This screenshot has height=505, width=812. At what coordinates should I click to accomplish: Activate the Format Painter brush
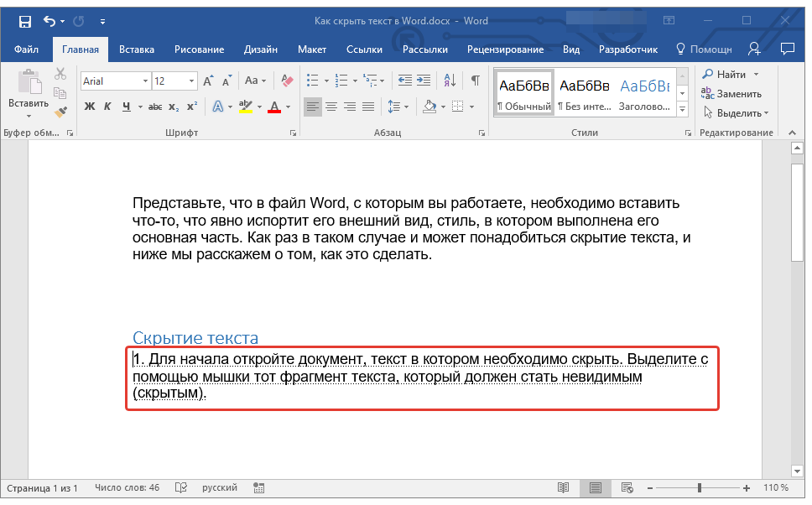tap(60, 112)
